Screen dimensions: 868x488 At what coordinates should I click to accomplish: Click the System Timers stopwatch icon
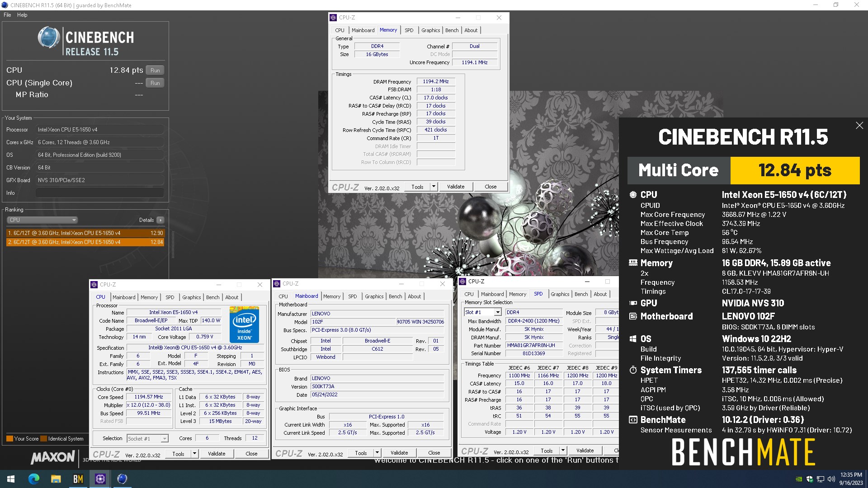tap(633, 370)
